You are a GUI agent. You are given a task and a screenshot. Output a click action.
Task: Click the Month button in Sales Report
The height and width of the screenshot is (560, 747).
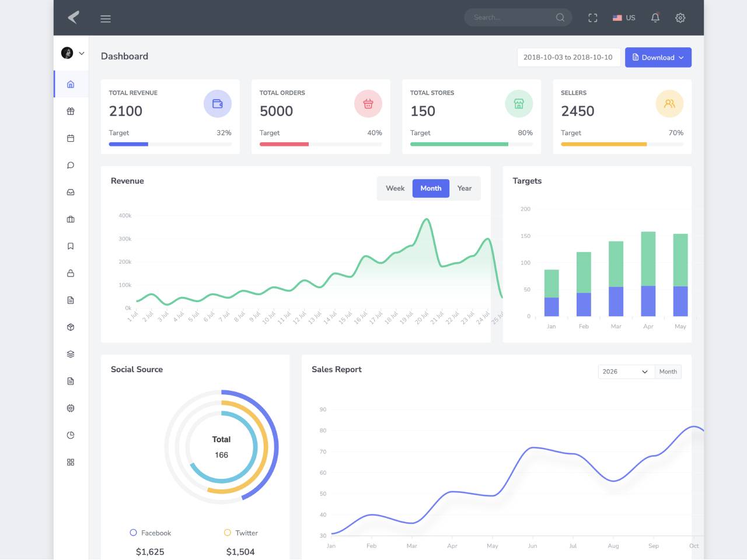coord(668,372)
